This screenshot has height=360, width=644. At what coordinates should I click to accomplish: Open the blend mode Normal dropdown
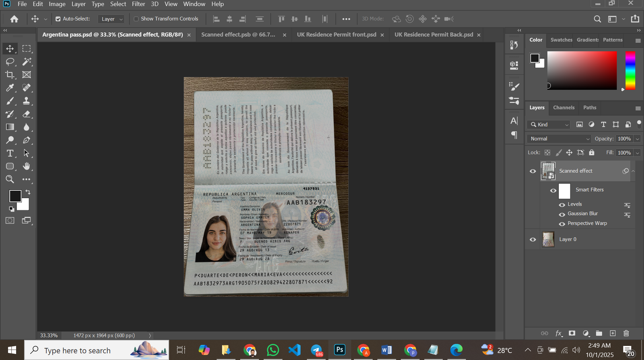(559, 139)
